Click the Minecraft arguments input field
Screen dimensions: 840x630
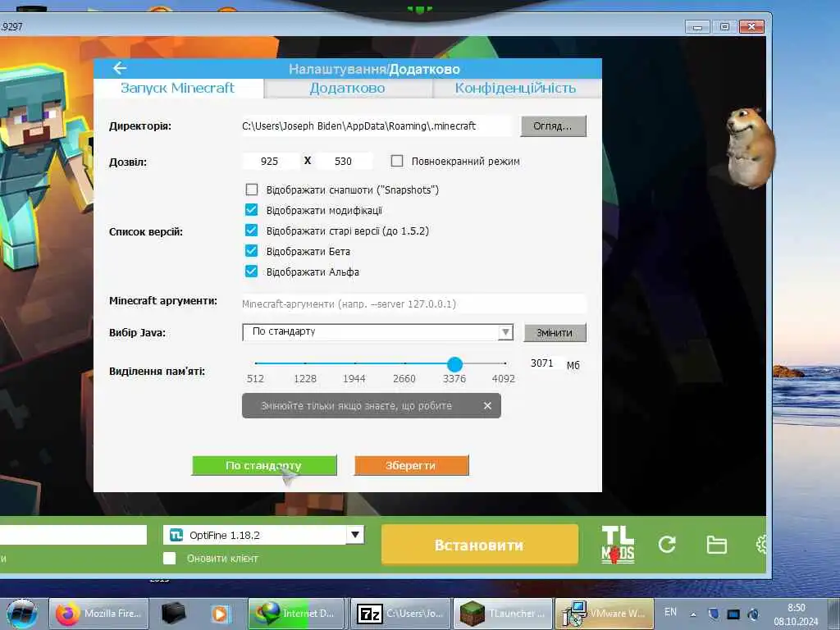pos(413,304)
